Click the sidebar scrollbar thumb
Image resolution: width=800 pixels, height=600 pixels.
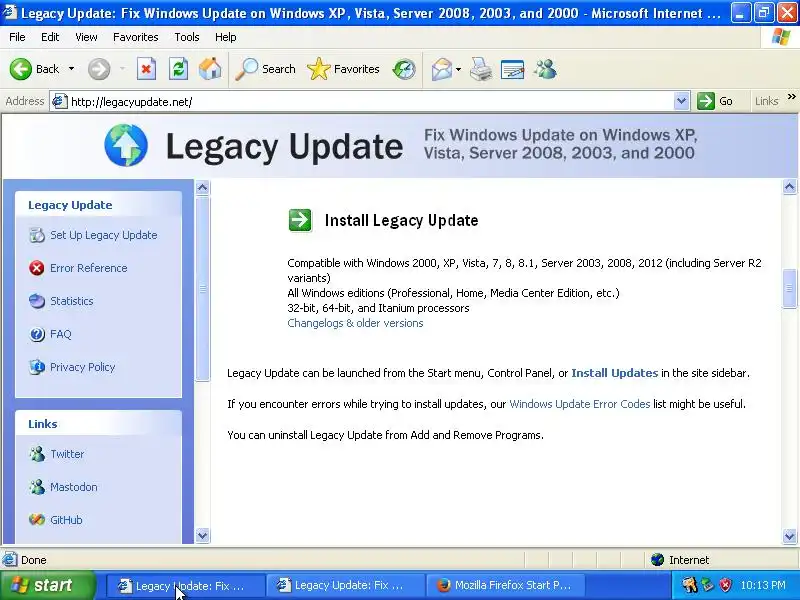click(x=203, y=288)
